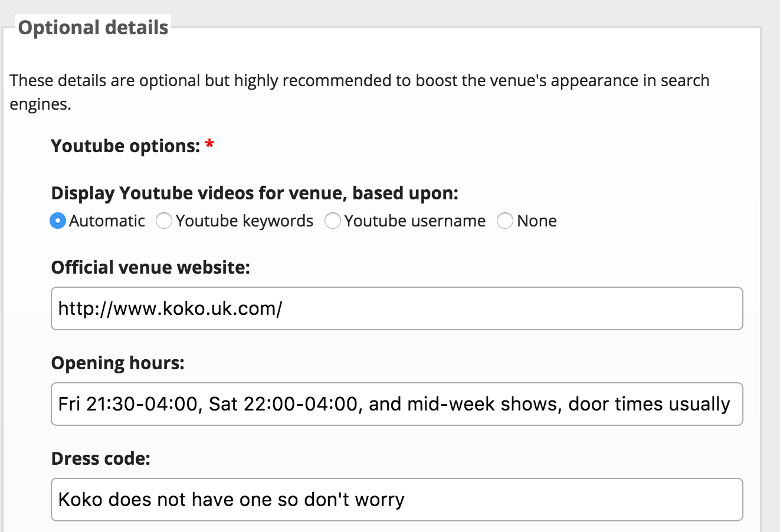The image size is (780, 532).
Task: Click the 'Dress code:' field label
Action: (x=101, y=458)
